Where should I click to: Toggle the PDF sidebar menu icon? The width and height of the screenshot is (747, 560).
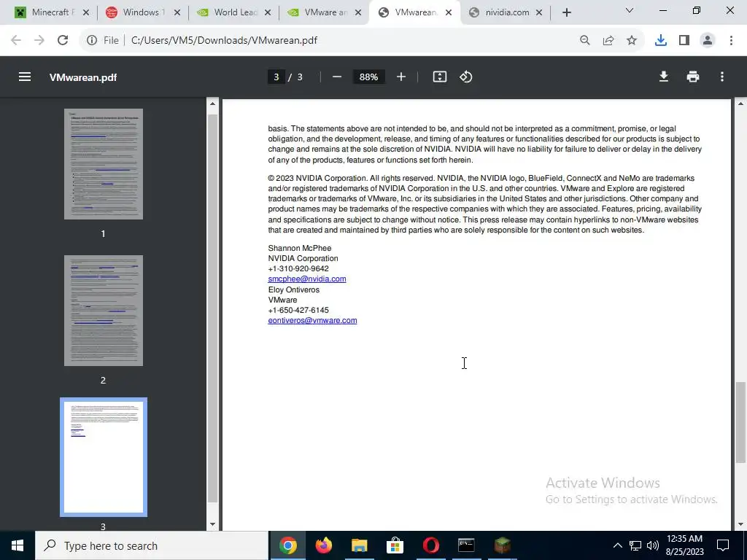coord(25,77)
